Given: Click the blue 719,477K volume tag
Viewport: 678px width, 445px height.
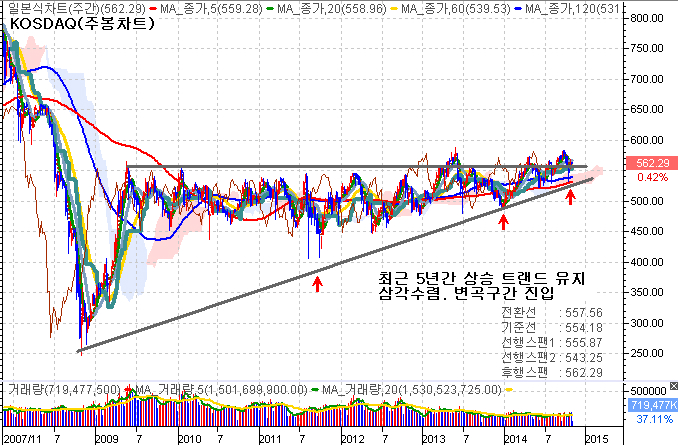Looking at the screenshot, I should [656, 405].
